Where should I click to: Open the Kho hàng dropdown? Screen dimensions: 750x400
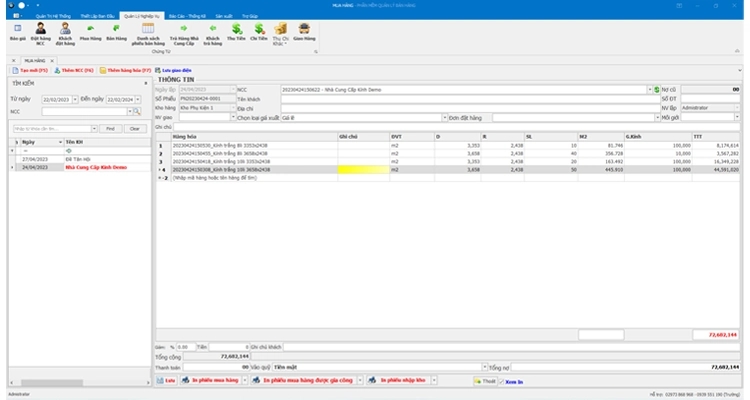click(230, 107)
